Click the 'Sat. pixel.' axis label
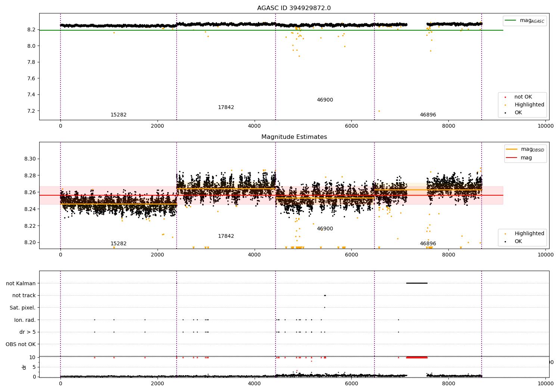The width and height of the screenshot is (560, 392). [23, 308]
